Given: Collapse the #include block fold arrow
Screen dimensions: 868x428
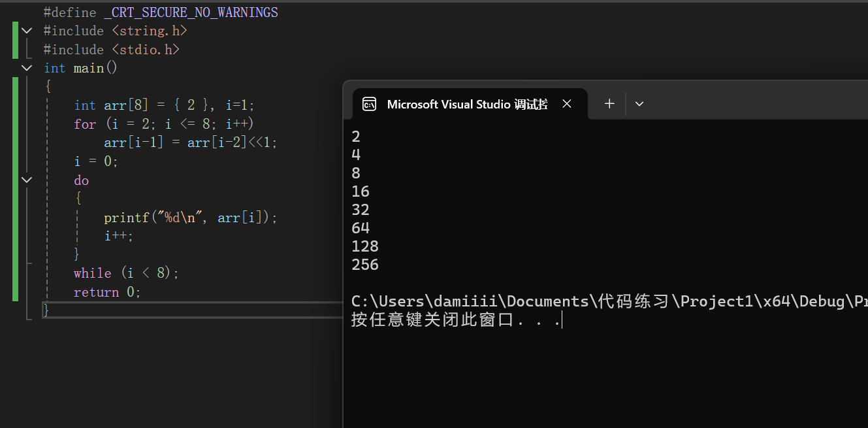Looking at the screenshot, I should tap(27, 31).
